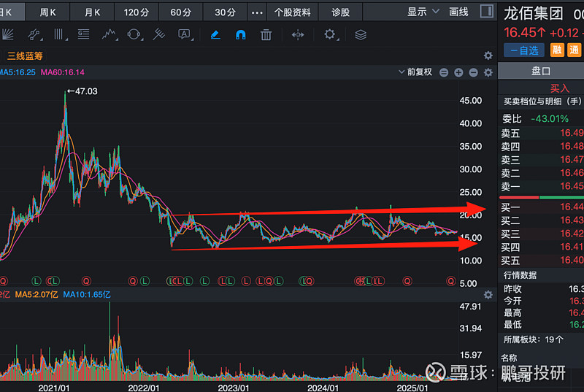The width and height of the screenshot is (584, 392).
Task: Select the 买二 16.43 order row
Action: 542,220
